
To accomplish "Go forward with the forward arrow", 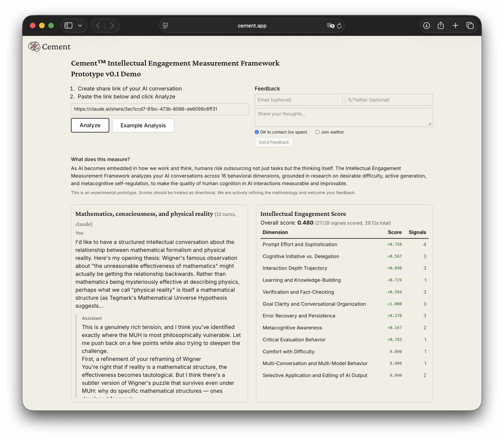I will click(112, 26).
